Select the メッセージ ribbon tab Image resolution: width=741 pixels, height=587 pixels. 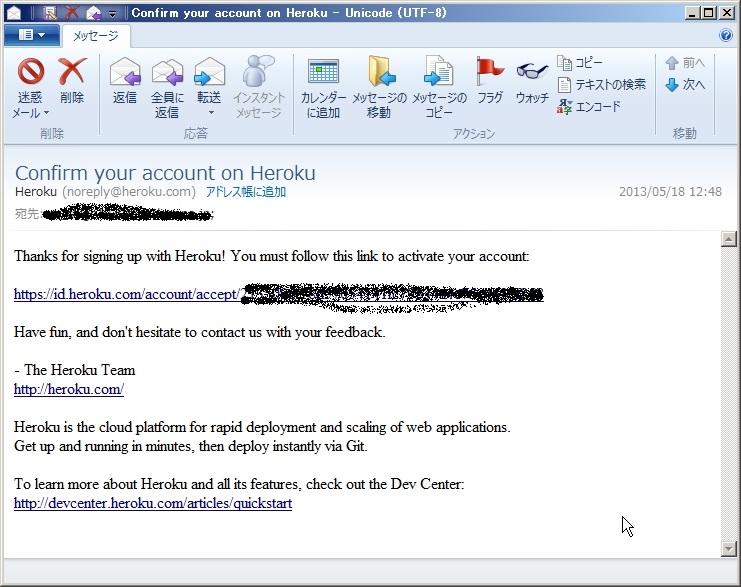coord(95,36)
